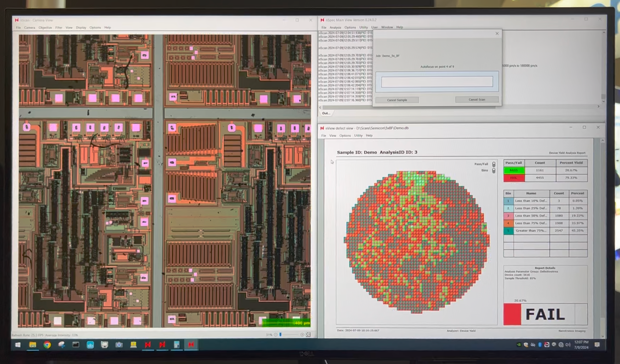Click the Cancel Sample button
Screen dimensions: 620x364
(x=397, y=100)
